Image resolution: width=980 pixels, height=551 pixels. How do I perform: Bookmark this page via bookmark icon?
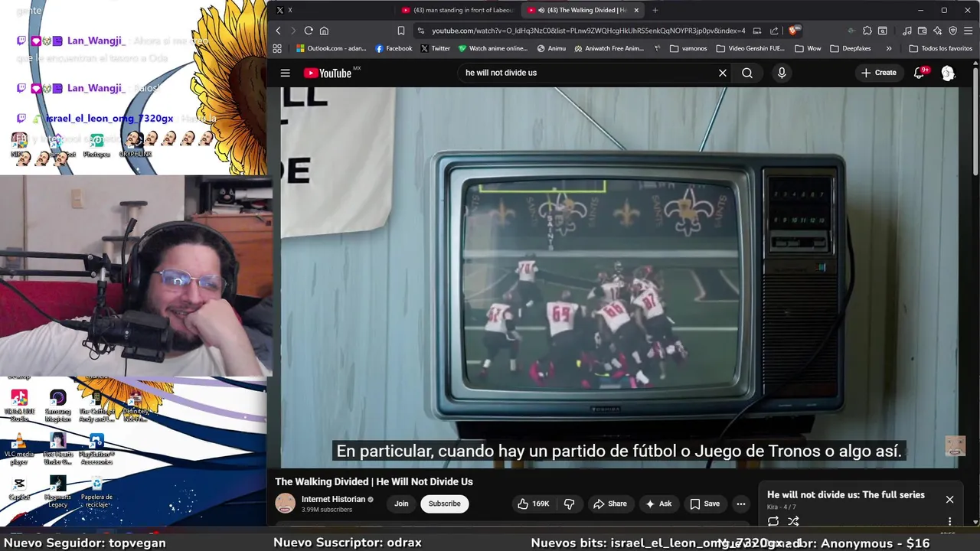400,31
